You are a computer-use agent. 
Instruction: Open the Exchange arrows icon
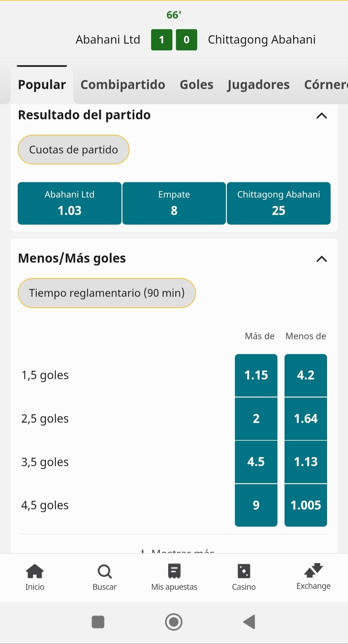pos(314,570)
